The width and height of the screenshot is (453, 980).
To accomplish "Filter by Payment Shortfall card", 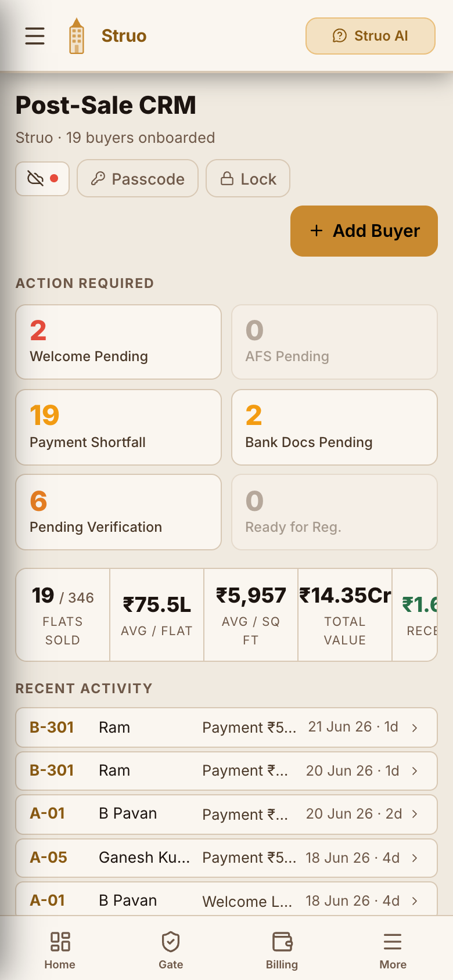I will 118,427.
